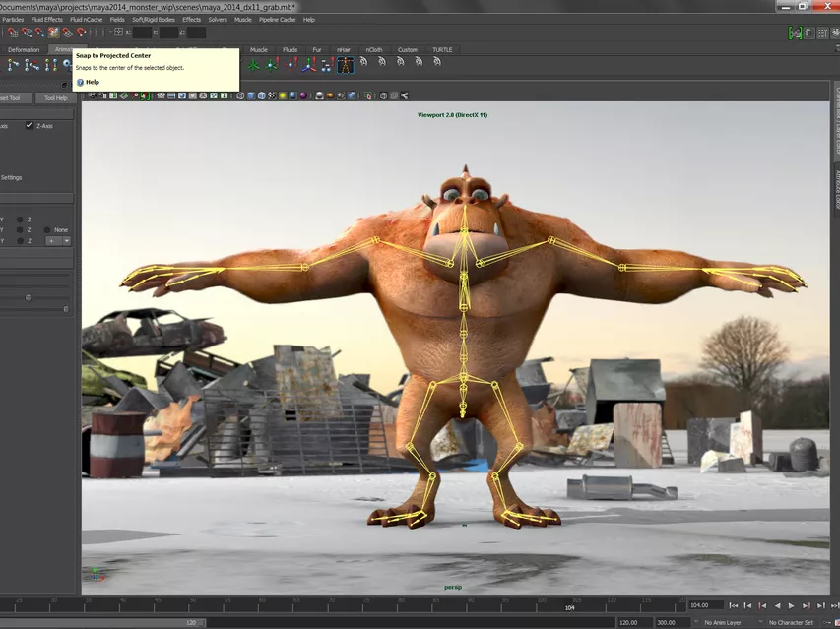Open the Fluid Effects menu
This screenshot has height=629, width=840.
pyautogui.click(x=46, y=20)
